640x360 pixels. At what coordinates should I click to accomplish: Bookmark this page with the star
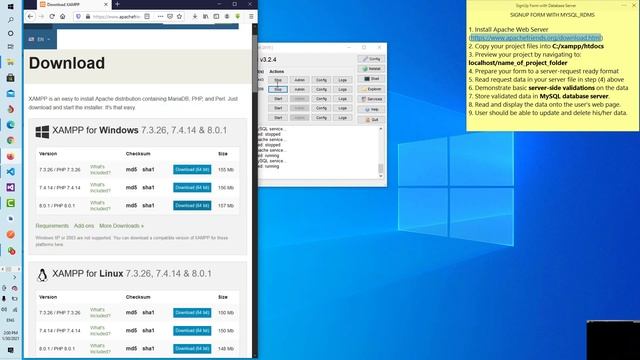(179, 16)
